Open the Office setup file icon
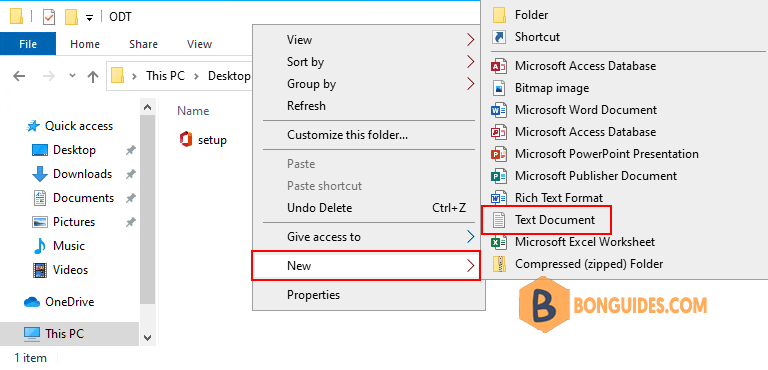The width and height of the screenshot is (768, 370). (x=186, y=140)
